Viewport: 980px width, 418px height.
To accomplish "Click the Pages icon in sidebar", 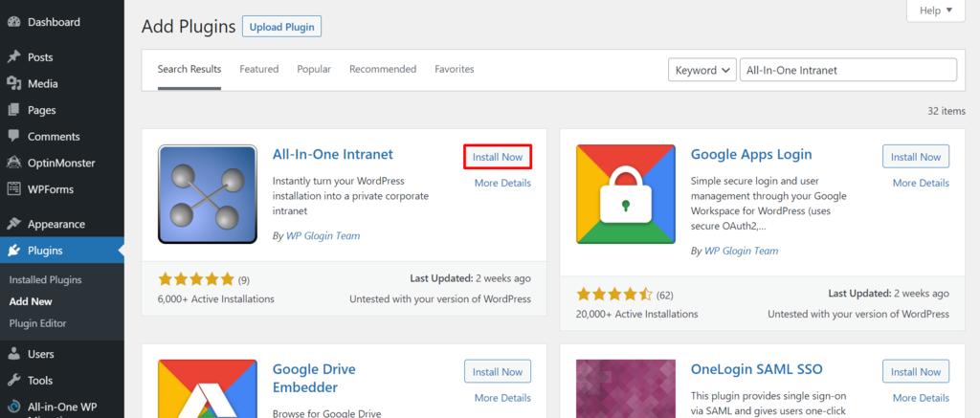I will point(13,110).
